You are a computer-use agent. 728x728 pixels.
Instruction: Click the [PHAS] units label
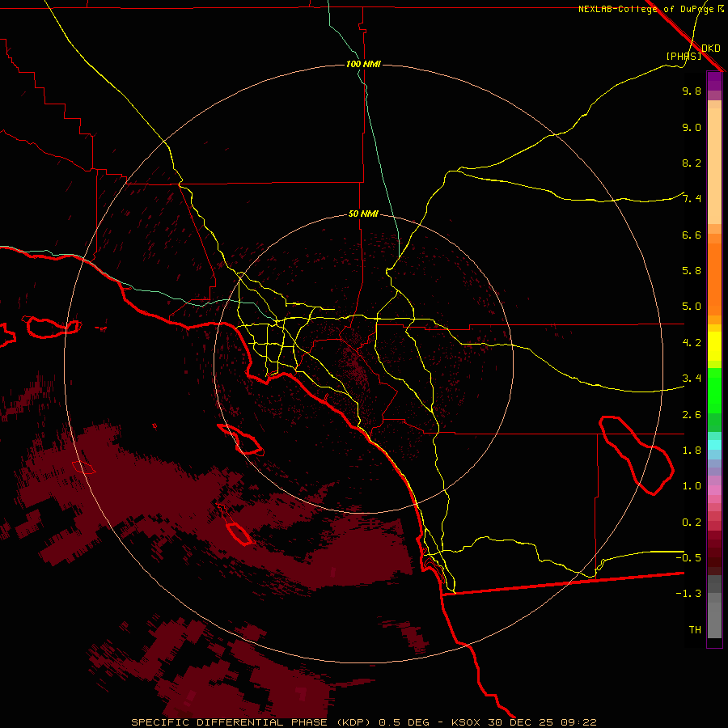[684, 56]
